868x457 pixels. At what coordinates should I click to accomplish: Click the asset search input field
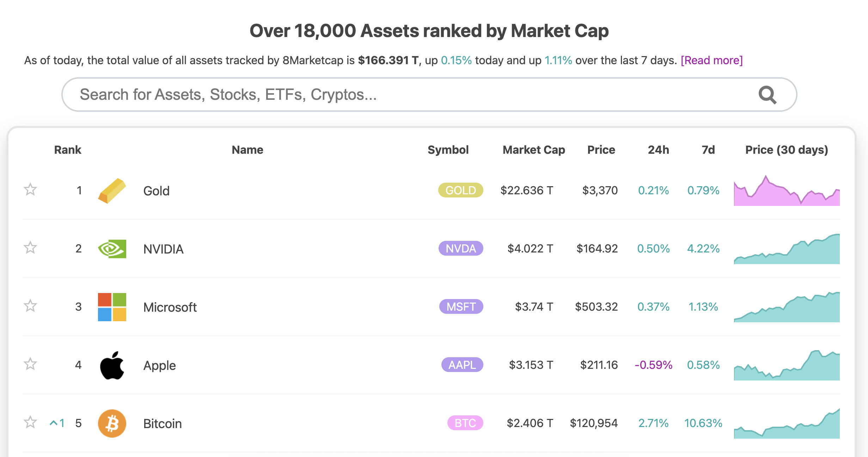click(x=388, y=95)
